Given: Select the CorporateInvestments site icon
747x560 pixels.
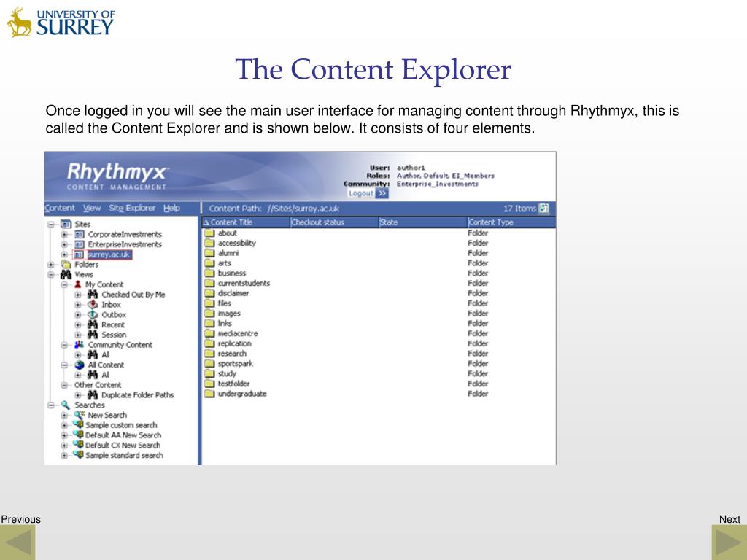Looking at the screenshot, I should tap(80, 234).
